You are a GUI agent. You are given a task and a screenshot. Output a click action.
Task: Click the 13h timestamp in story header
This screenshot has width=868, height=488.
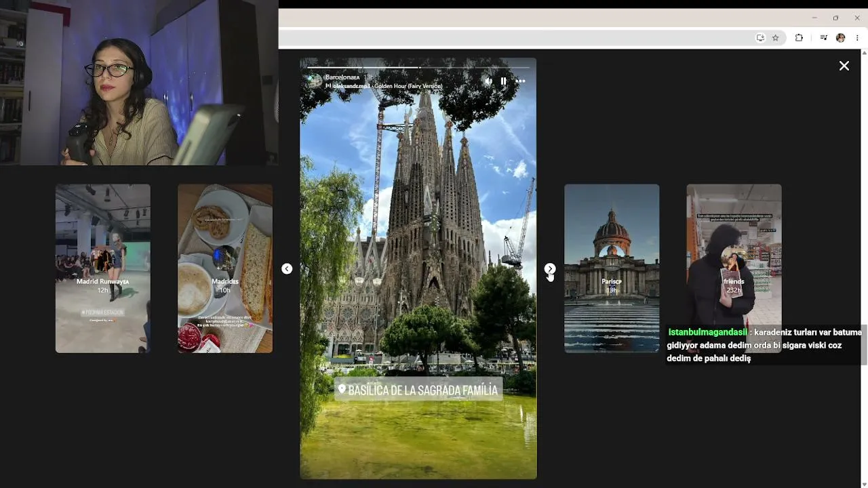368,77
